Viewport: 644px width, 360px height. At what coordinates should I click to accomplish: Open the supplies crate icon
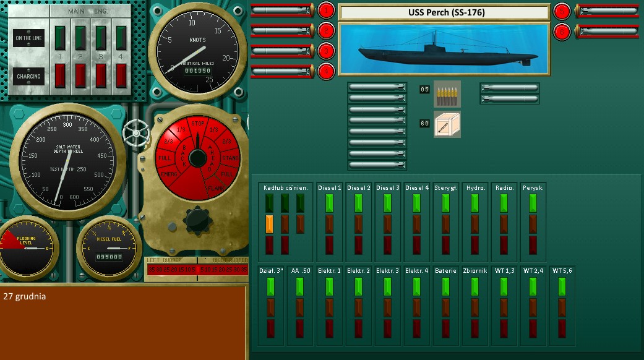coord(447,124)
